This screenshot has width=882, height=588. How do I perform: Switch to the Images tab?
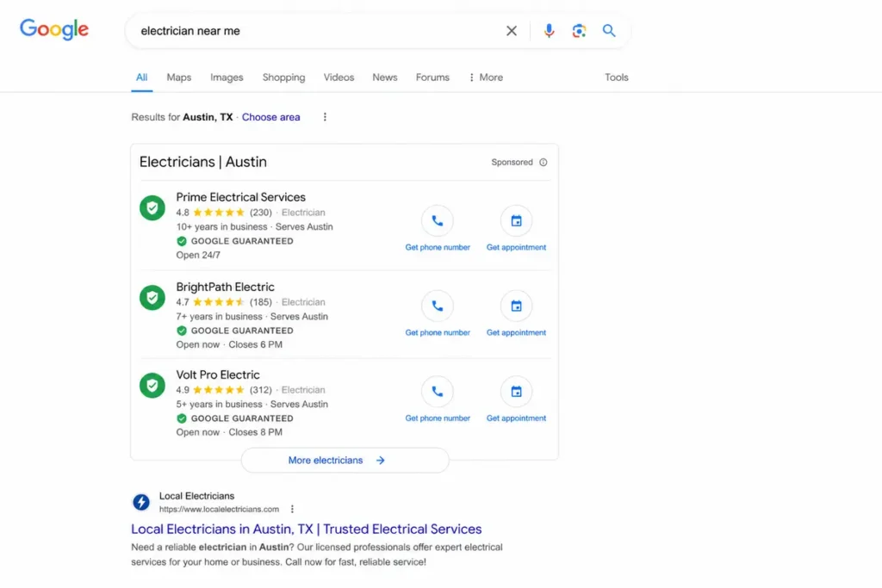coord(227,77)
